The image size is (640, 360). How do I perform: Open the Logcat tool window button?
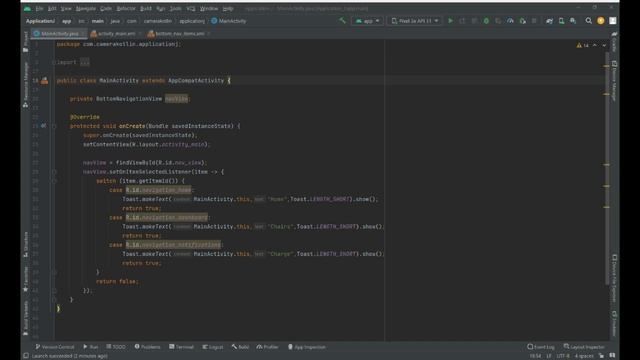tap(213, 347)
